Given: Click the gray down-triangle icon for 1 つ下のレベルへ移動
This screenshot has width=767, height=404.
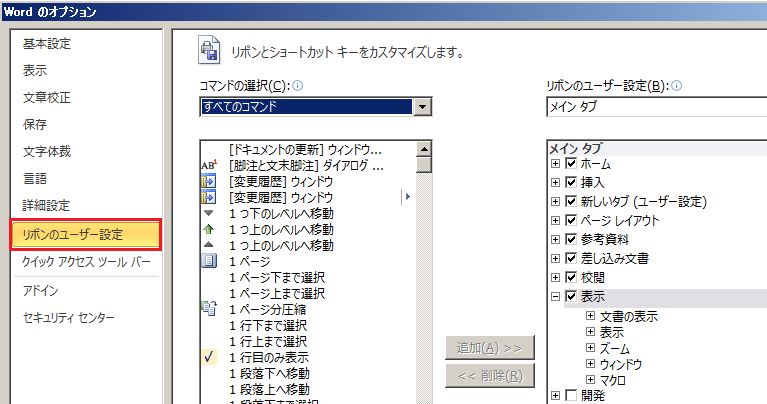Looking at the screenshot, I should [209, 213].
